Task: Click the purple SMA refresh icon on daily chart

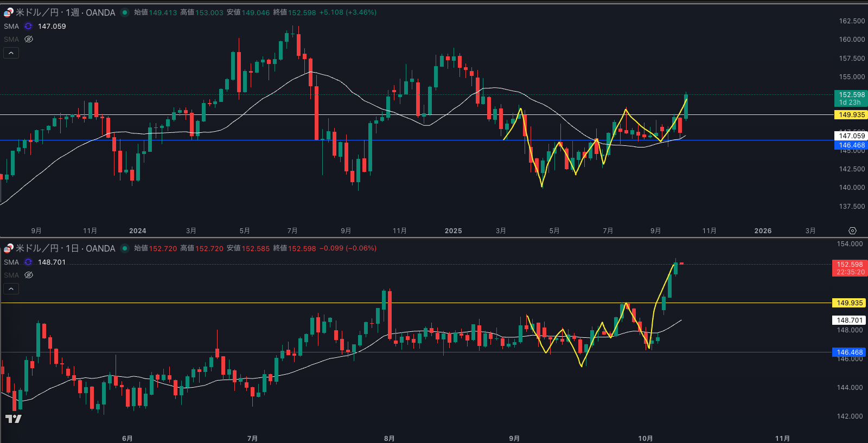Action: tap(28, 262)
